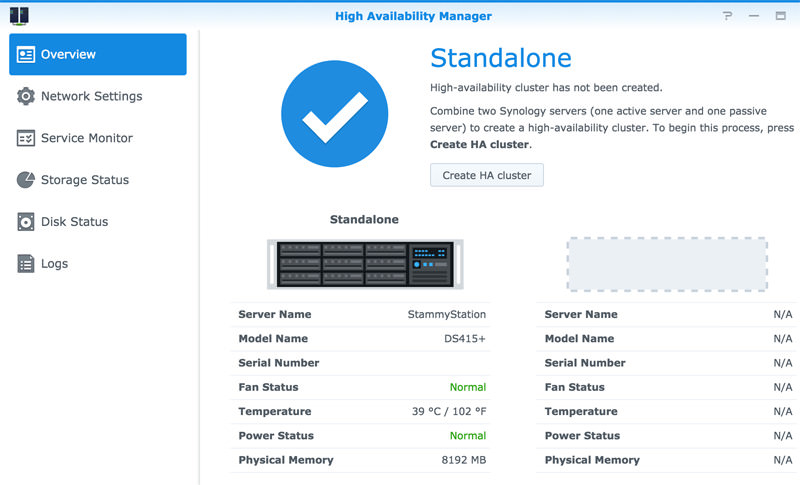This screenshot has height=485, width=800.
Task: Click the bold 'Create HA cluster' text in description
Action: pyautogui.click(x=479, y=145)
